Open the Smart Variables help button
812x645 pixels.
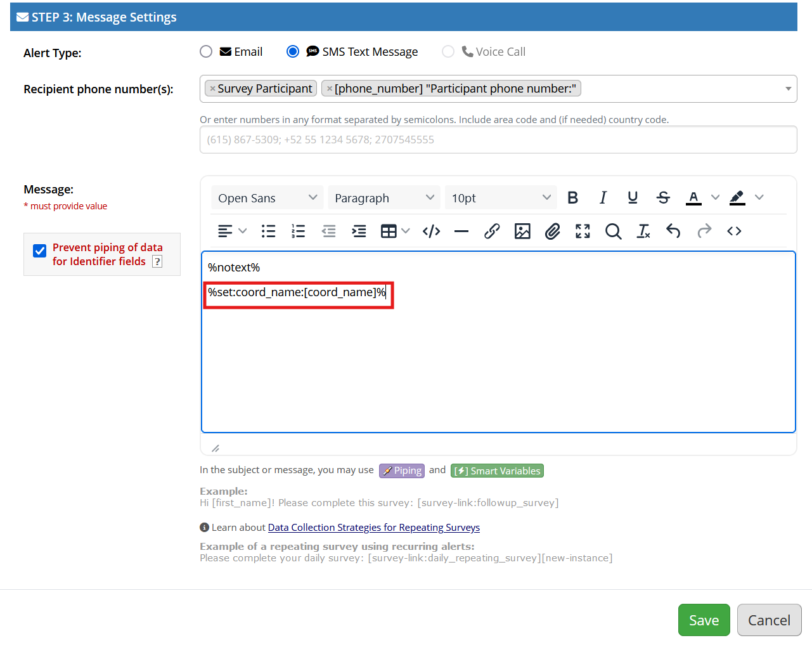click(497, 471)
